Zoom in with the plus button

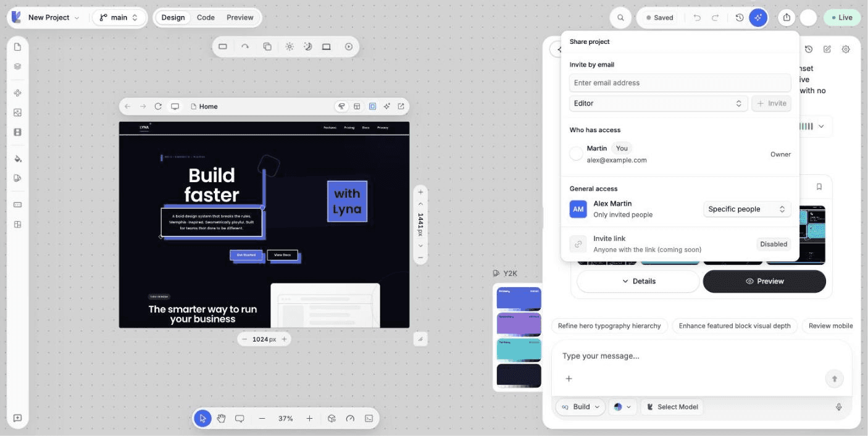(309, 418)
